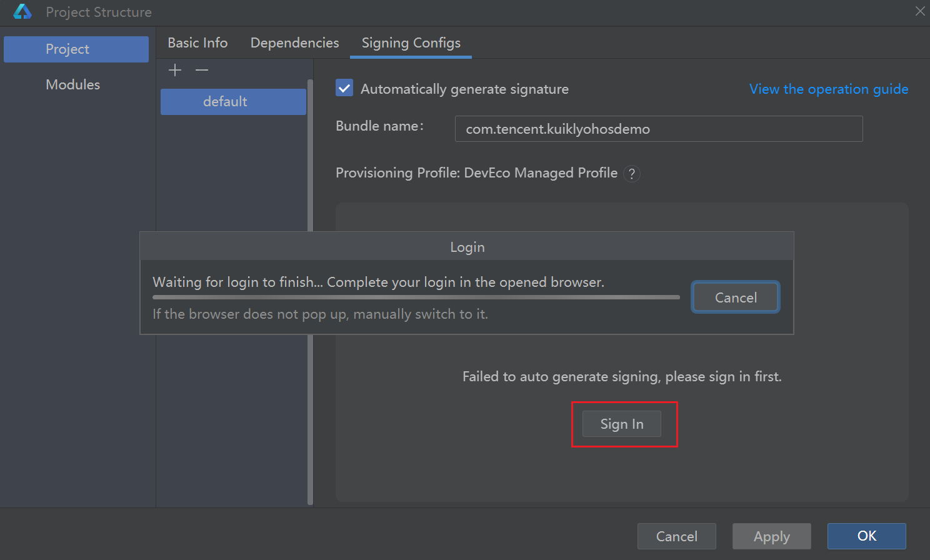Remove signing config with minus icon
Screen dimensions: 930x560
[x=202, y=70]
